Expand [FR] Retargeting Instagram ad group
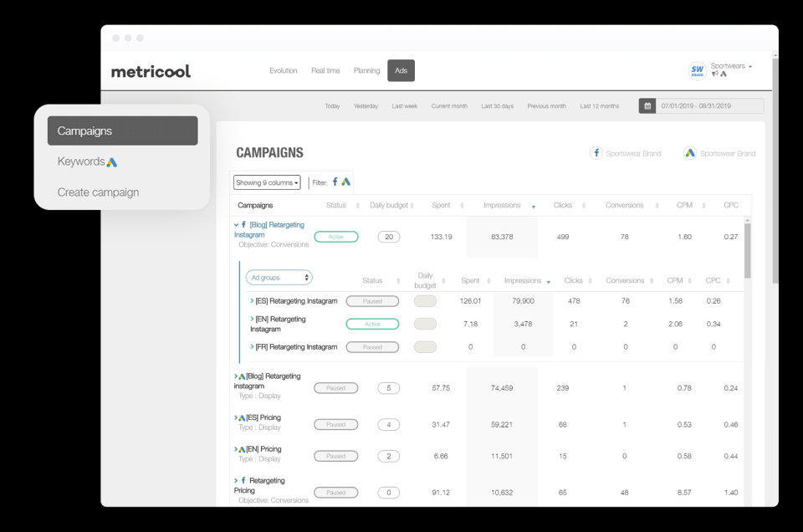803x532 pixels. 252,346
